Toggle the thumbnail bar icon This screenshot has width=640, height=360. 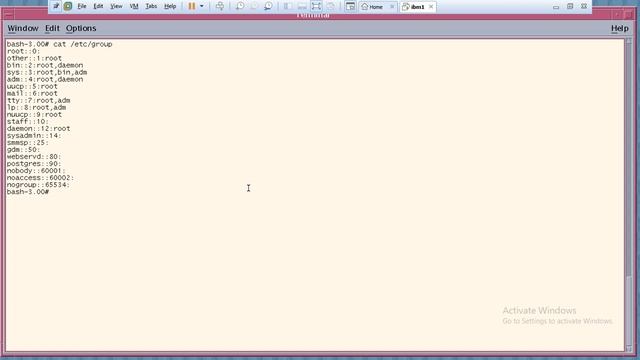tap(302, 6)
